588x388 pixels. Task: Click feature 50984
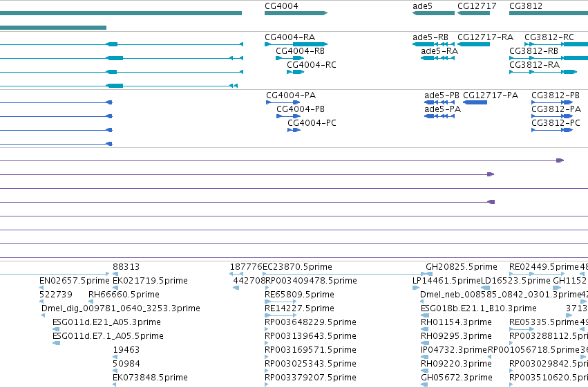[115, 371]
